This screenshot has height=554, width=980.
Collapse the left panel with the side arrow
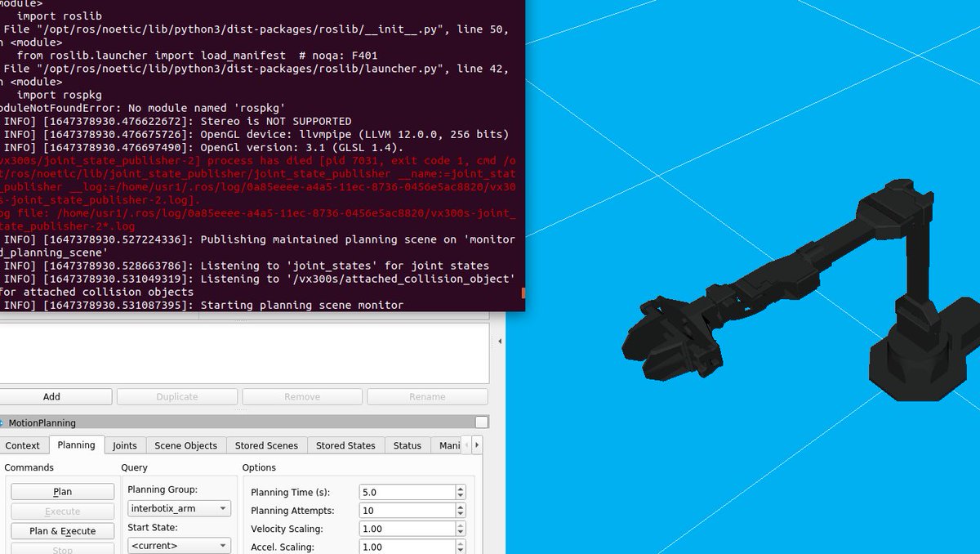(498, 343)
